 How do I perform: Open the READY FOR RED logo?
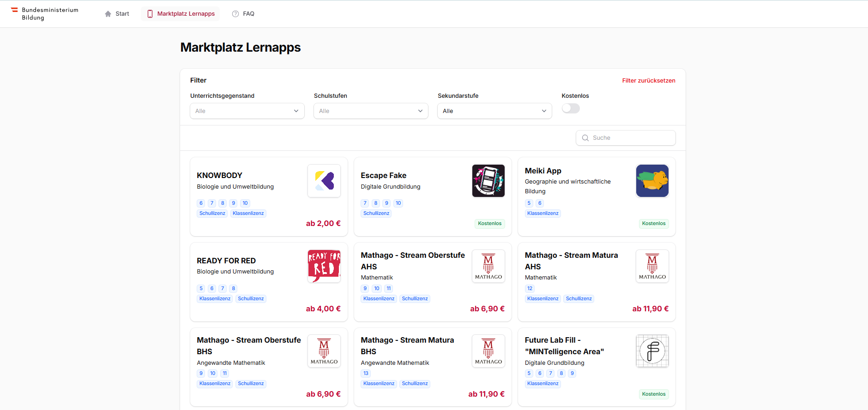(324, 266)
